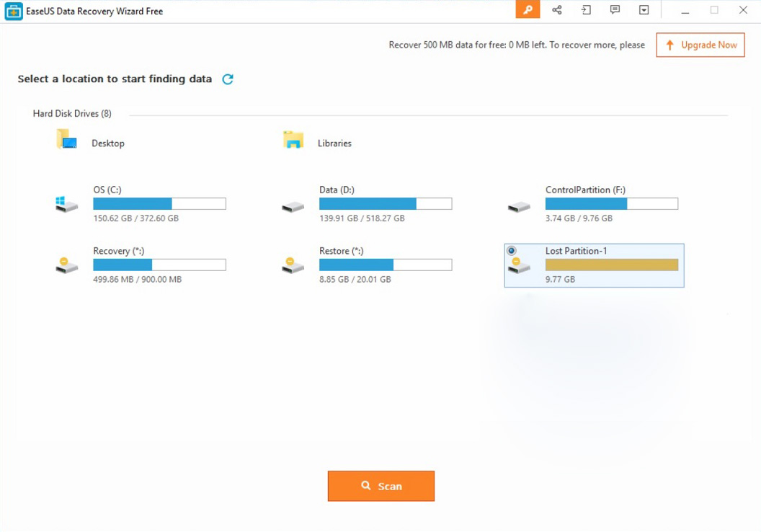Click the share icon in title bar
Image resolution: width=761 pixels, height=532 pixels.
[556, 10]
